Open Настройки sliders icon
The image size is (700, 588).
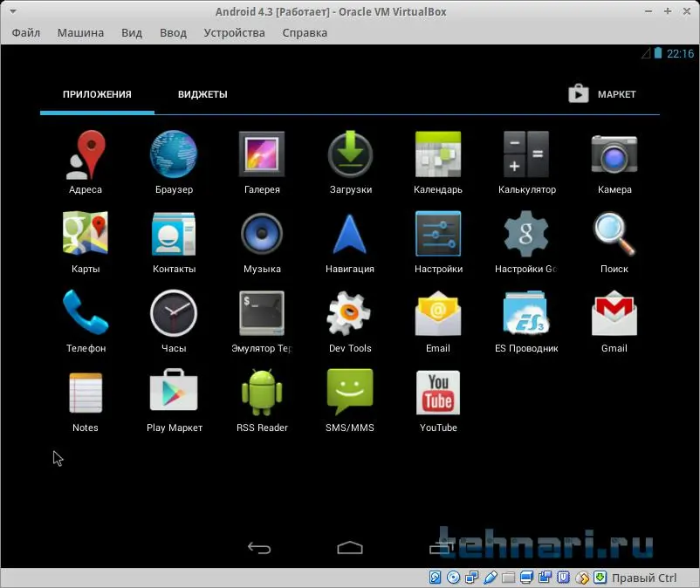point(438,234)
